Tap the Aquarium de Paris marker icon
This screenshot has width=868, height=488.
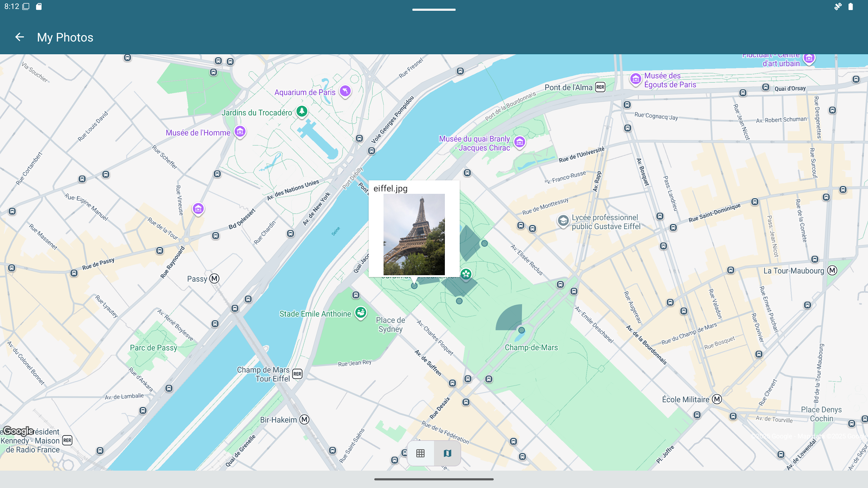(345, 91)
